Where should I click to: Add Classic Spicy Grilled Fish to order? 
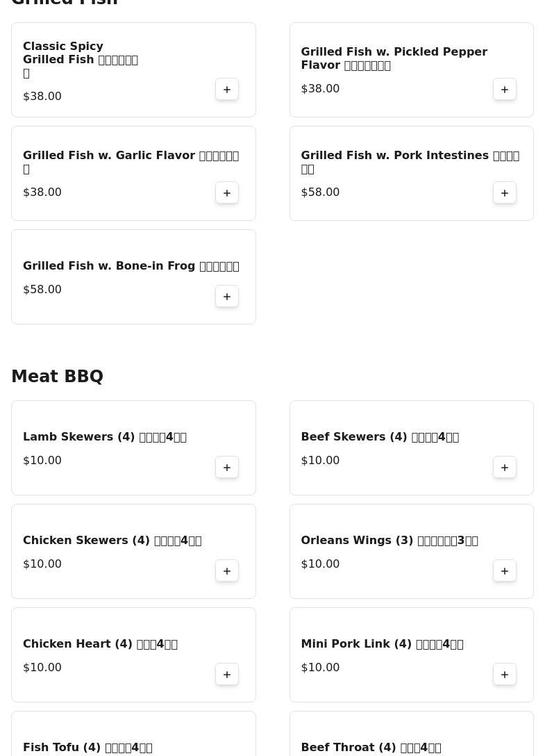click(x=227, y=90)
